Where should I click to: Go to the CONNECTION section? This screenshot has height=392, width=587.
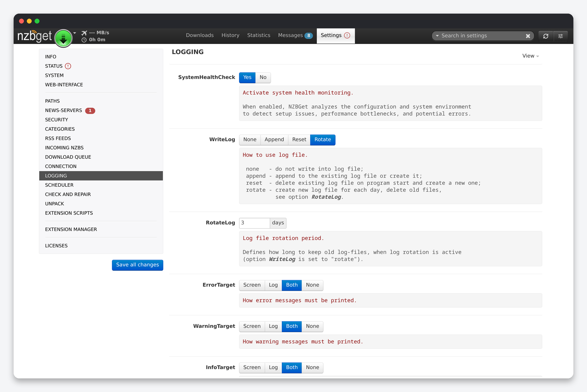(101, 166)
